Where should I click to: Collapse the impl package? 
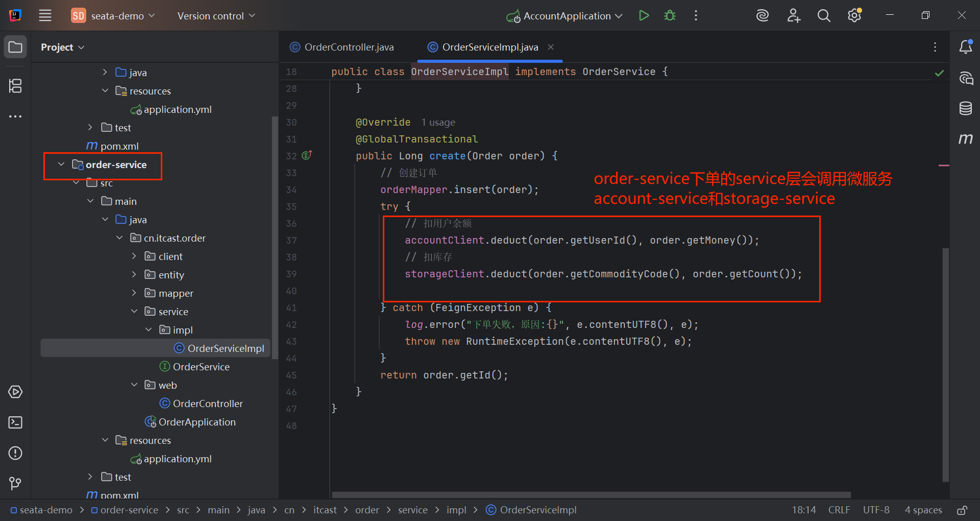click(149, 330)
